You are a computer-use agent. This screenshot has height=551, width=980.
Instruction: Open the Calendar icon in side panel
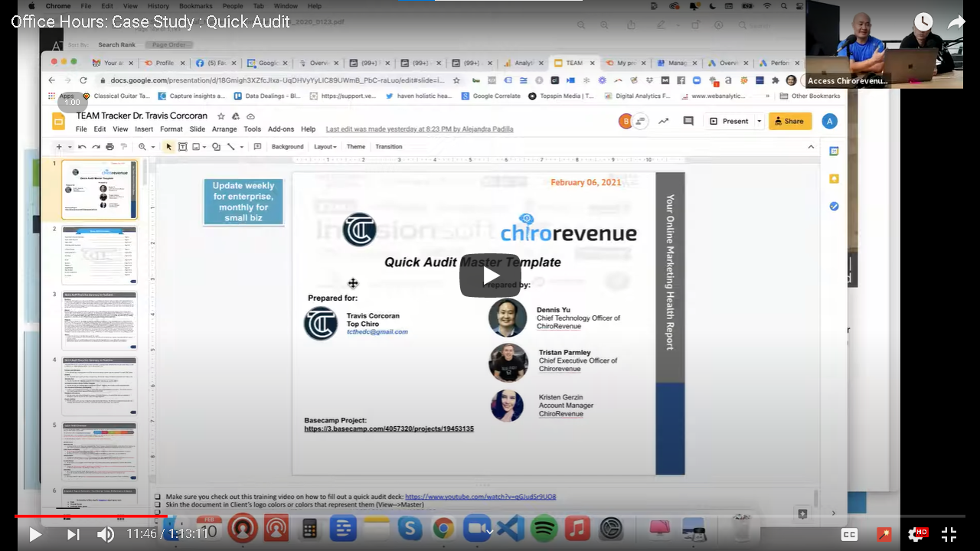(x=834, y=151)
